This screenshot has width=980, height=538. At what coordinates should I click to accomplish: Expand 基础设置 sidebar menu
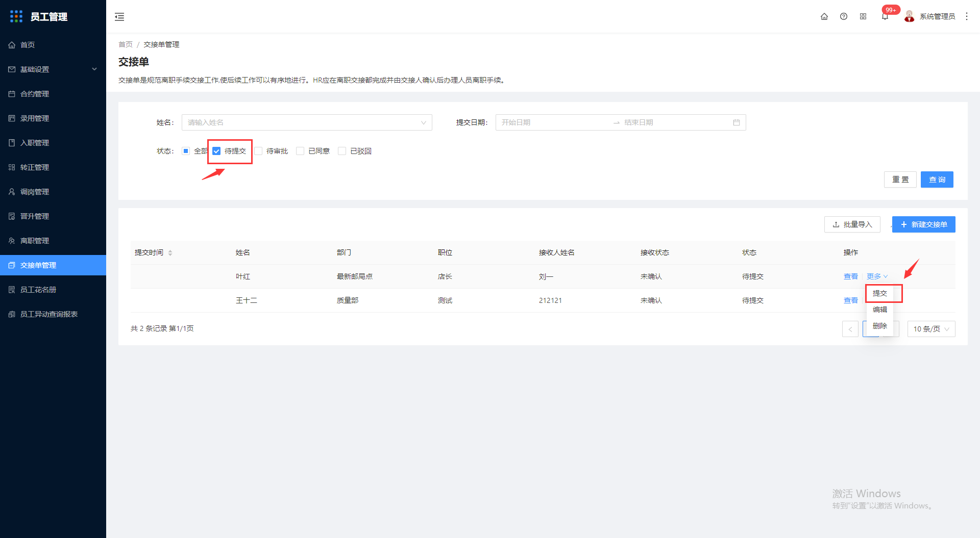(x=53, y=69)
